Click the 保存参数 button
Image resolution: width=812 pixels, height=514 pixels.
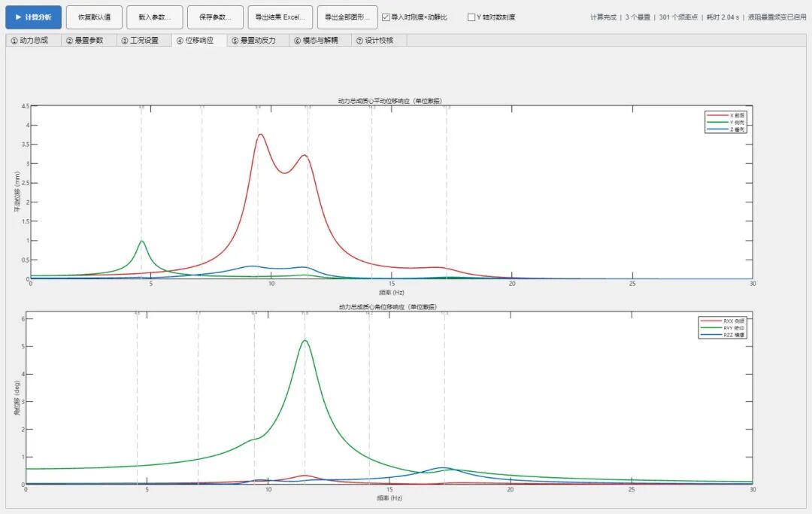pos(215,17)
